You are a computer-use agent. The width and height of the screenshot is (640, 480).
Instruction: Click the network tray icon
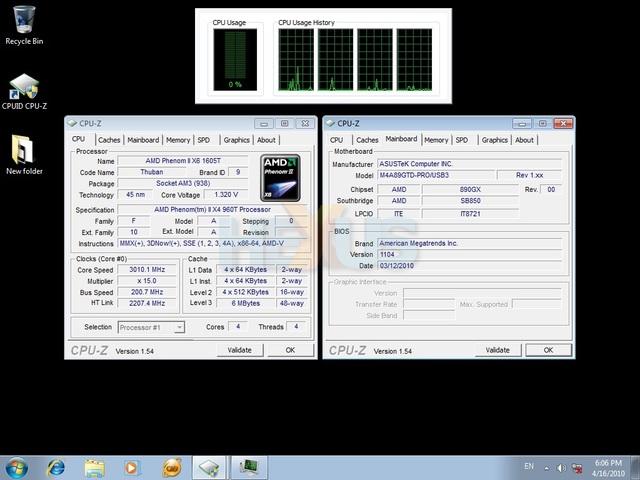pyautogui.click(x=577, y=468)
